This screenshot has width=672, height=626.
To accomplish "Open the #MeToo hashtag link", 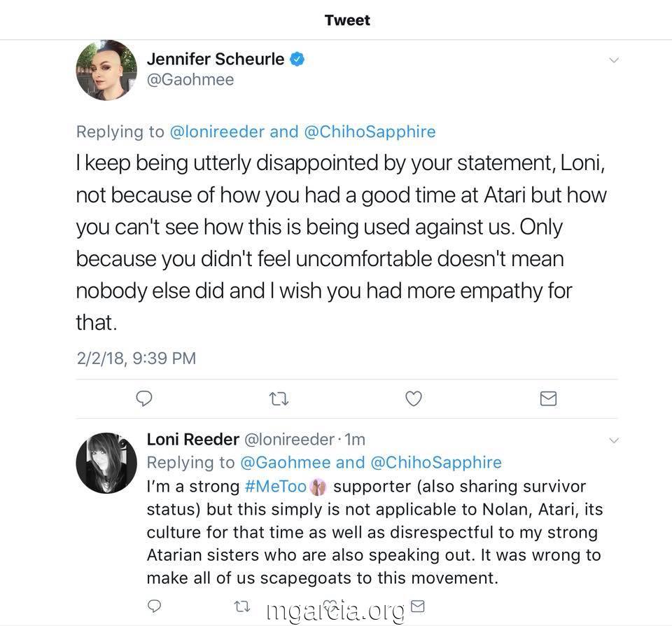I will [x=276, y=487].
